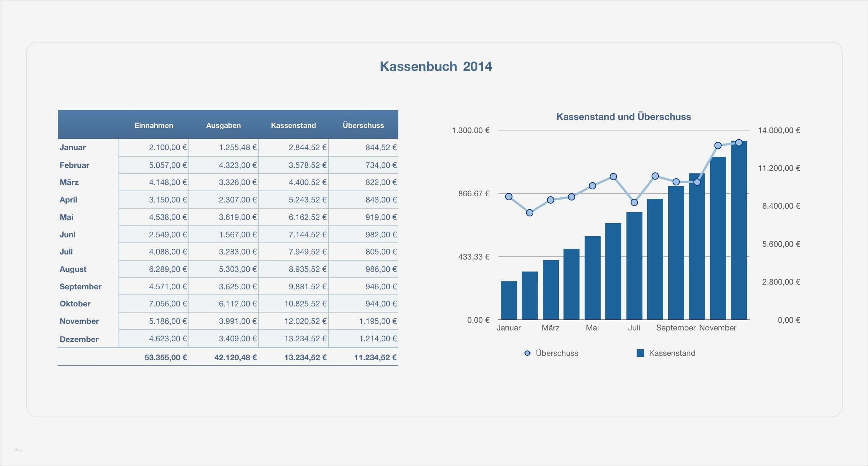Select the Ausgaben column header
Viewport: 868px width, 466px height.
click(223, 125)
